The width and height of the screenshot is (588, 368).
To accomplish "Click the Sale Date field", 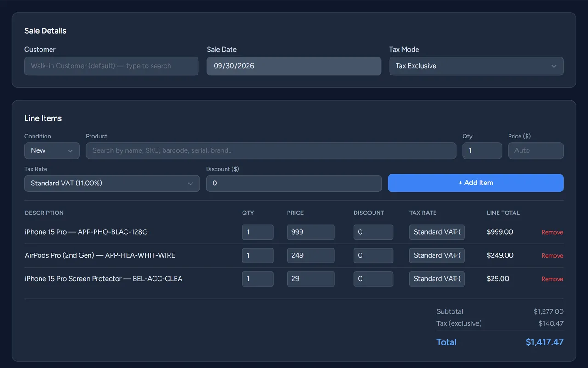I will pos(294,66).
